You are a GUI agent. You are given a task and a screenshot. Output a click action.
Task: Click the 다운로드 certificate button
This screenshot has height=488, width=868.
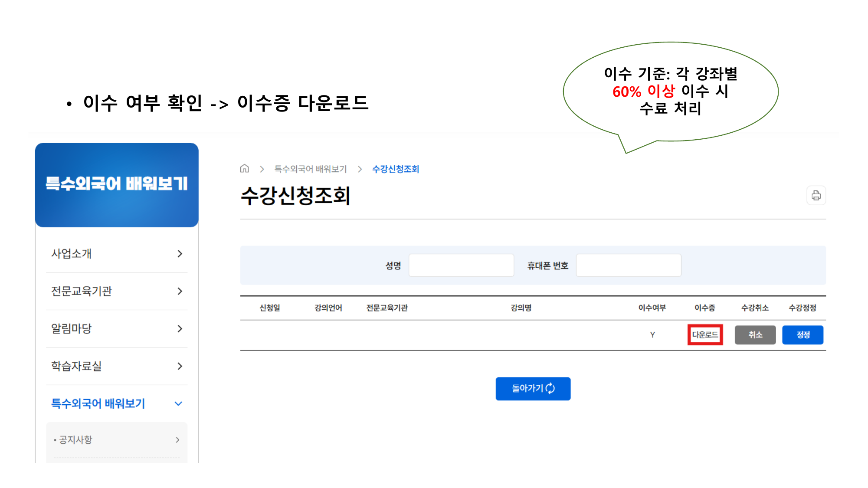[x=705, y=335]
